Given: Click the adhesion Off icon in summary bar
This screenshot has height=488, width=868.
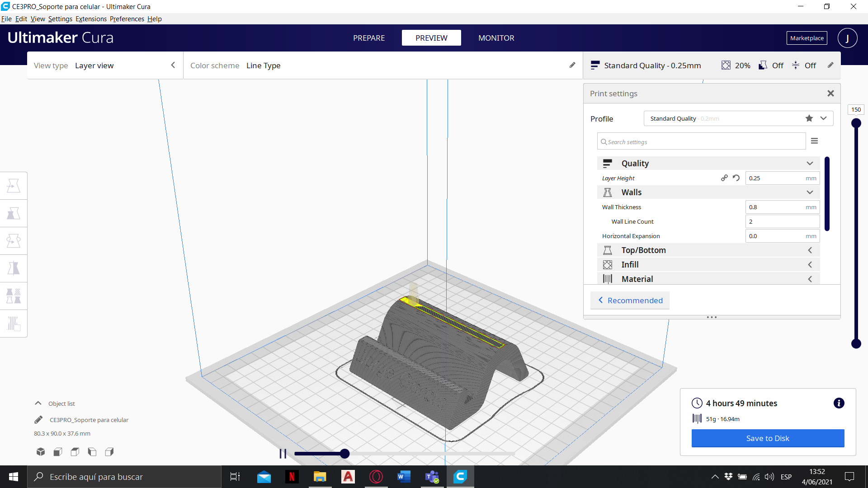Looking at the screenshot, I should pos(796,65).
